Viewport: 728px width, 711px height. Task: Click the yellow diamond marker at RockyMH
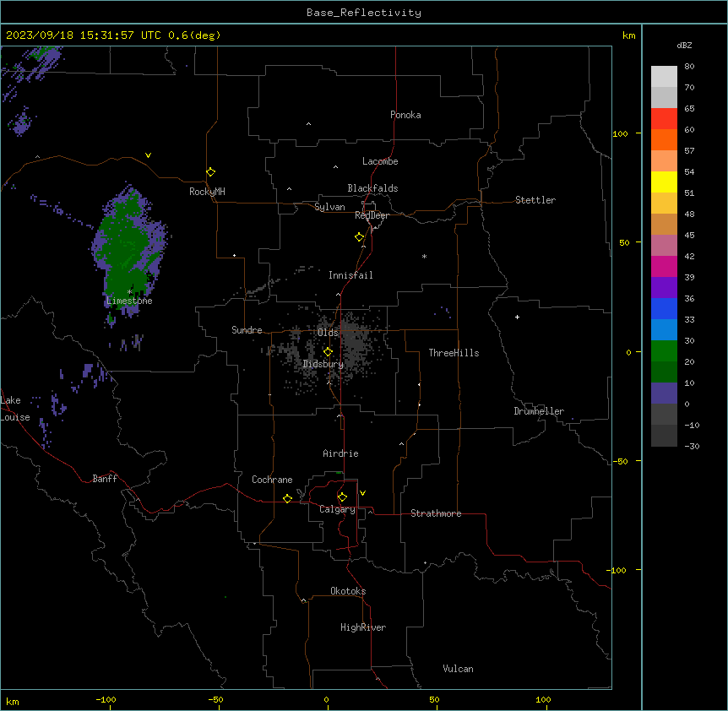pos(211,172)
